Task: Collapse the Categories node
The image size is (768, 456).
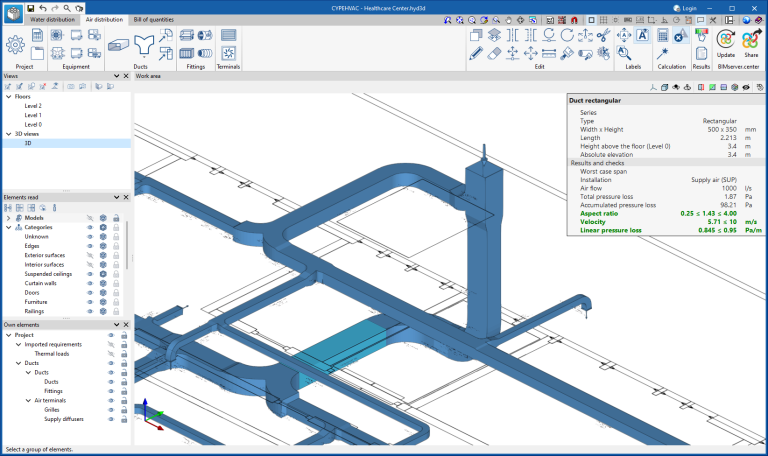Action: pyautogui.click(x=8, y=227)
